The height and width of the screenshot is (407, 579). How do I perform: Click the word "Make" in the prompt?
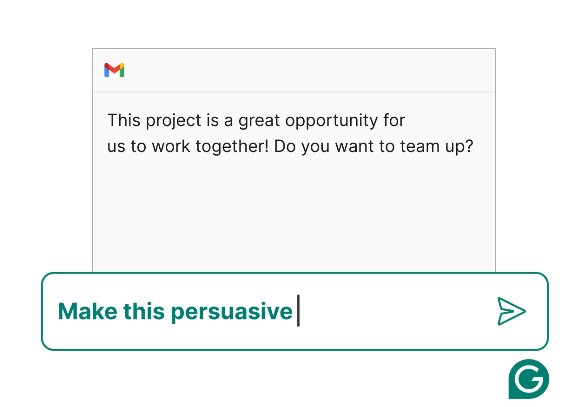(x=88, y=311)
